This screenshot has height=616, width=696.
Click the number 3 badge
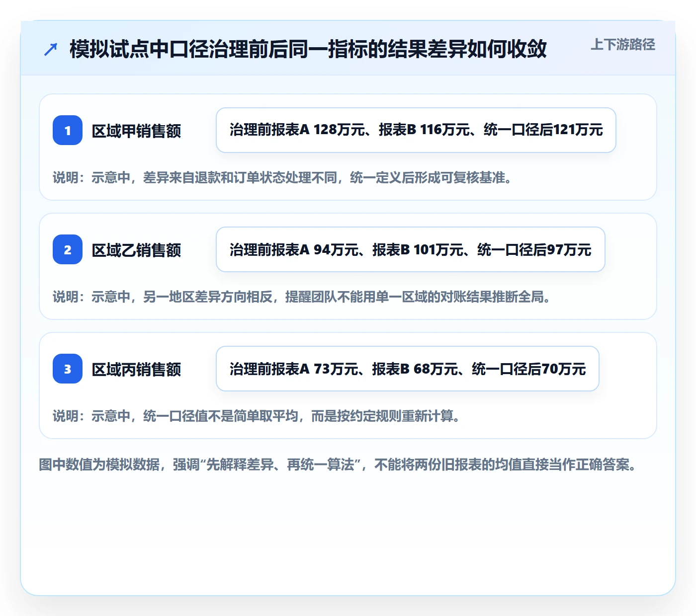68,369
